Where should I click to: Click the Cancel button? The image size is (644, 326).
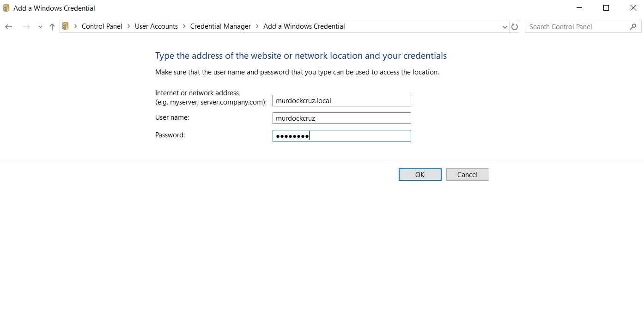(x=467, y=174)
